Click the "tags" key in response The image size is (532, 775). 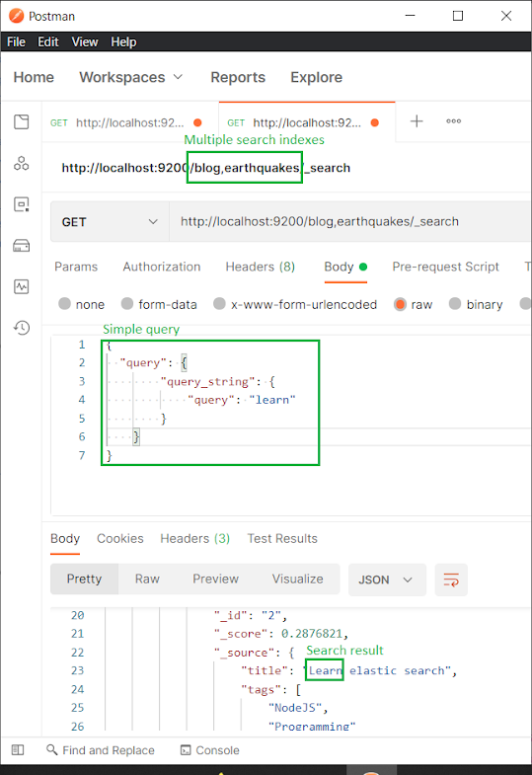click(x=261, y=689)
